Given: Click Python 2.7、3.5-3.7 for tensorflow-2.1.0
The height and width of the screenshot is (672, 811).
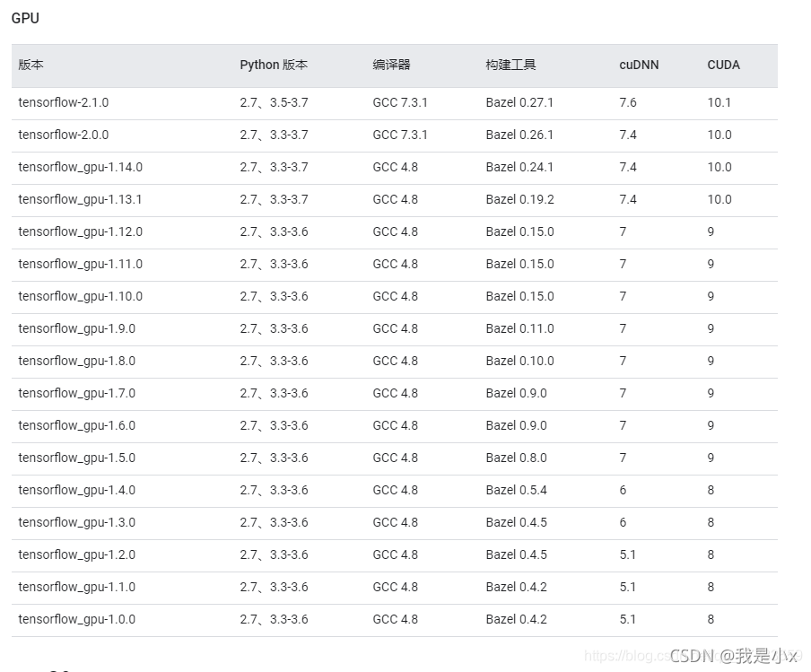Looking at the screenshot, I should point(275,102).
